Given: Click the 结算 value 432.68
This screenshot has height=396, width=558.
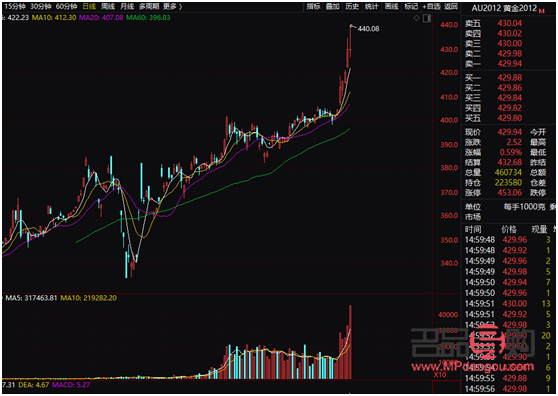Looking at the screenshot, I should (x=510, y=162).
